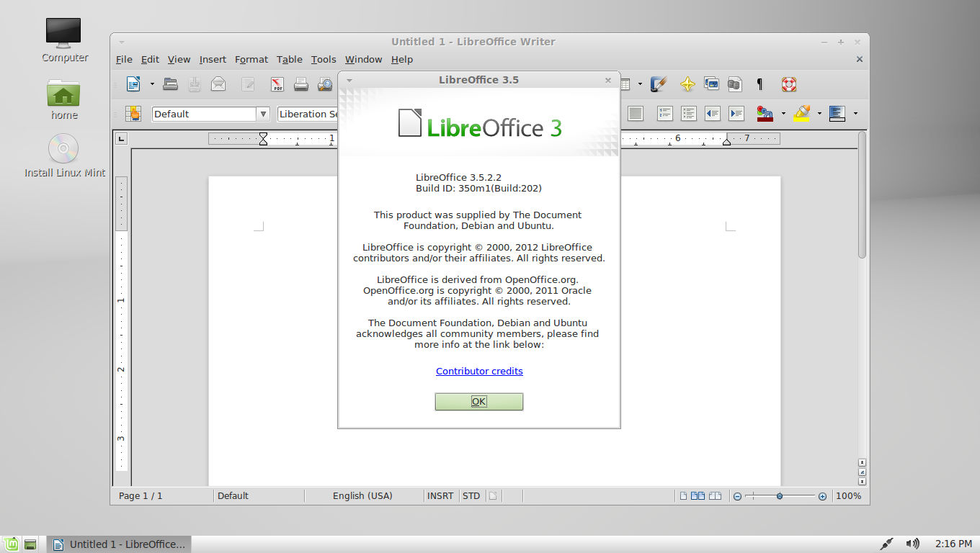Open the Highlighting dropdown arrow
Screen dimensions: 980x553
(819, 114)
